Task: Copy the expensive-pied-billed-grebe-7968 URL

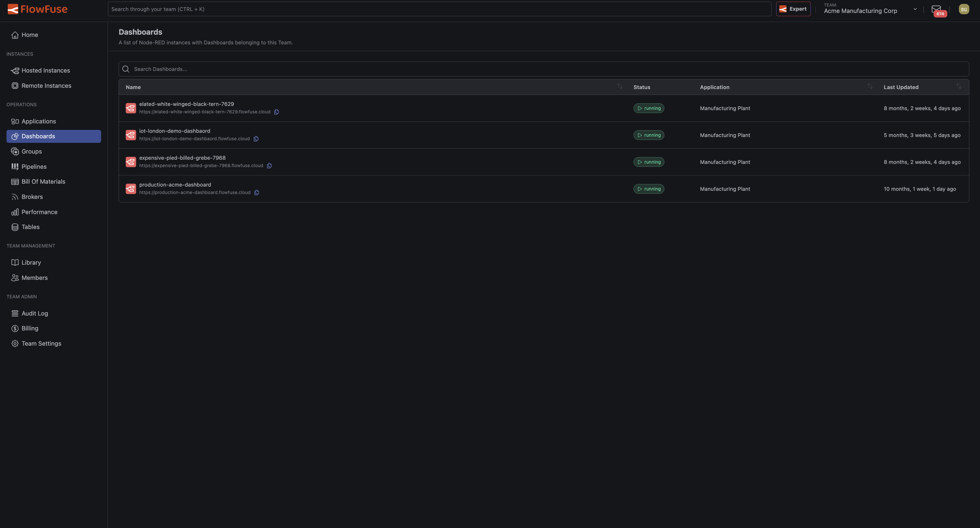Action: 269,166
